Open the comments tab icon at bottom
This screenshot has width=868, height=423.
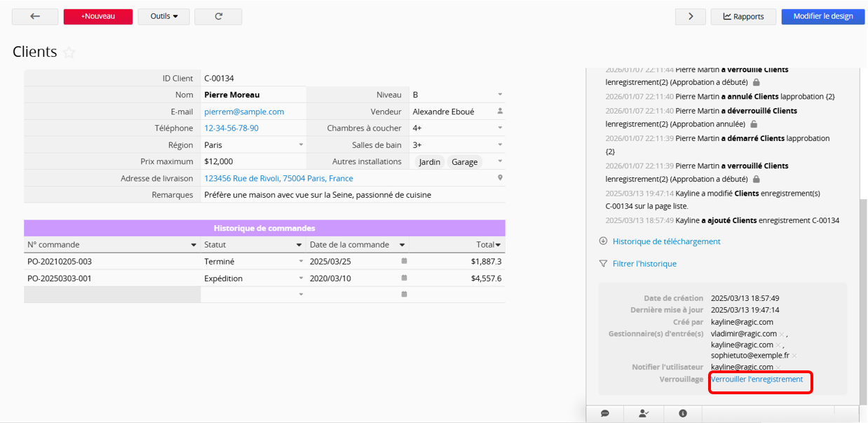coord(605,414)
